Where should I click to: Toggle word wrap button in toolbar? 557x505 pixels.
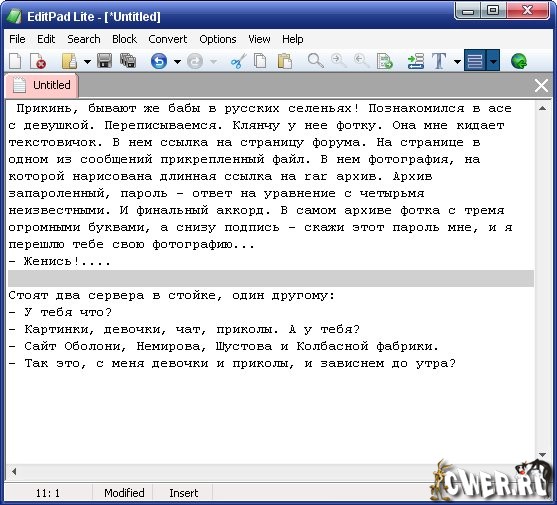click(x=475, y=61)
